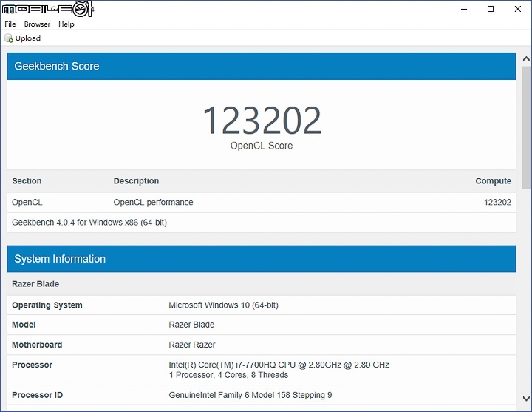
Task: Click the Operating System label
Action: click(x=47, y=305)
